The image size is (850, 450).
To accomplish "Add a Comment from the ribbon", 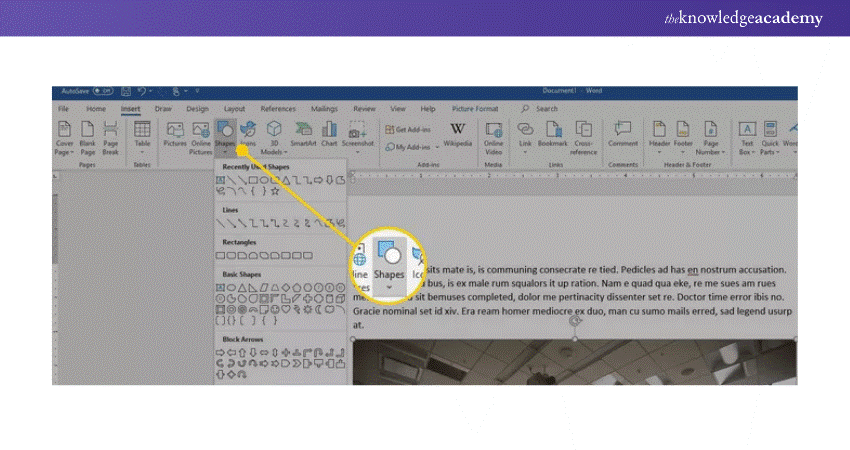I will [x=625, y=135].
